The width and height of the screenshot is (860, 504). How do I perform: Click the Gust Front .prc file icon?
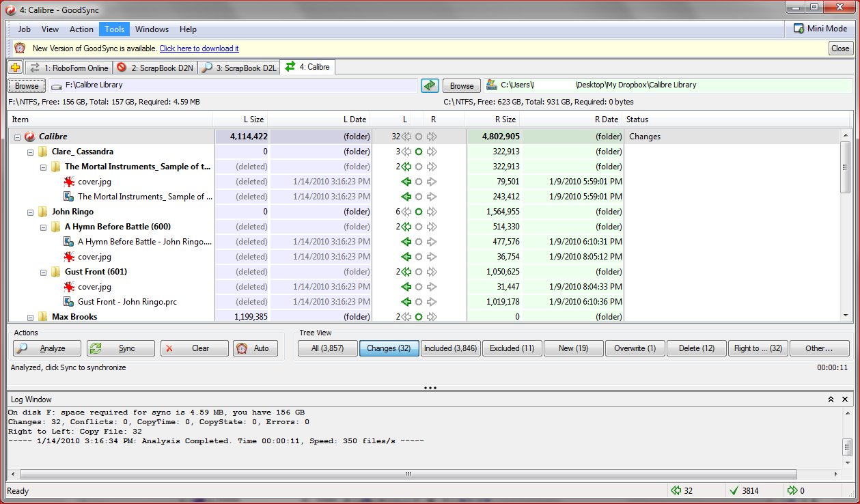[68, 302]
